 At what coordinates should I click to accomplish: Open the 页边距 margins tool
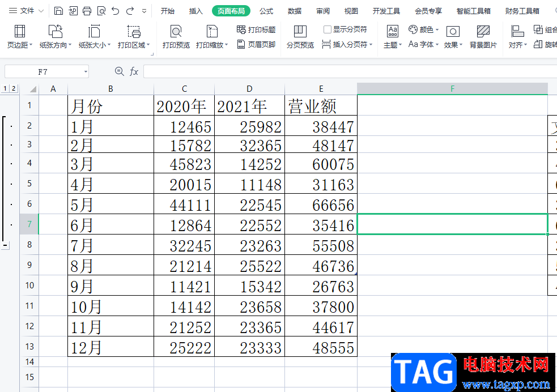point(19,37)
